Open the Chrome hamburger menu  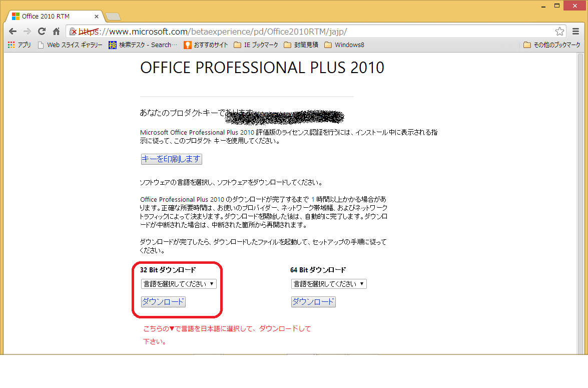(x=576, y=31)
